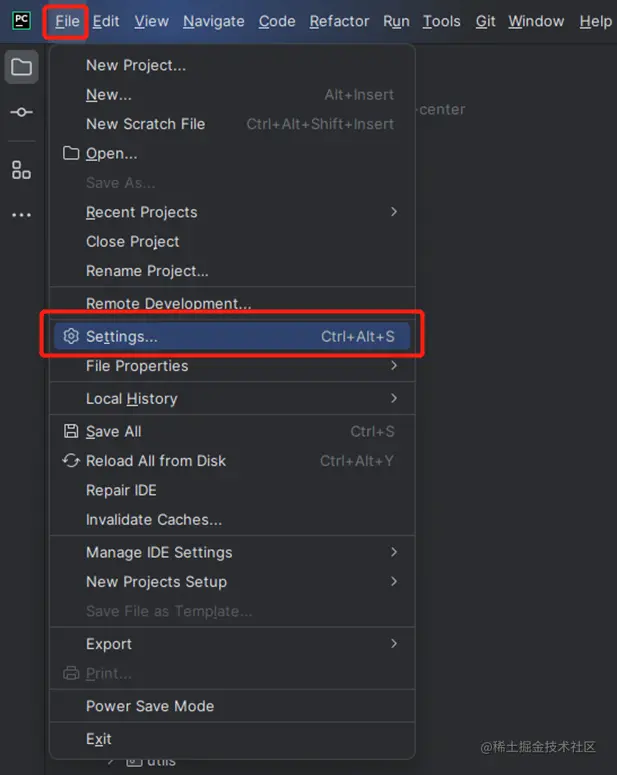Image resolution: width=617 pixels, height=775 pixels.
Task: Expand the Manage IDE Settings submenu
Action: [x=394, y=552]
